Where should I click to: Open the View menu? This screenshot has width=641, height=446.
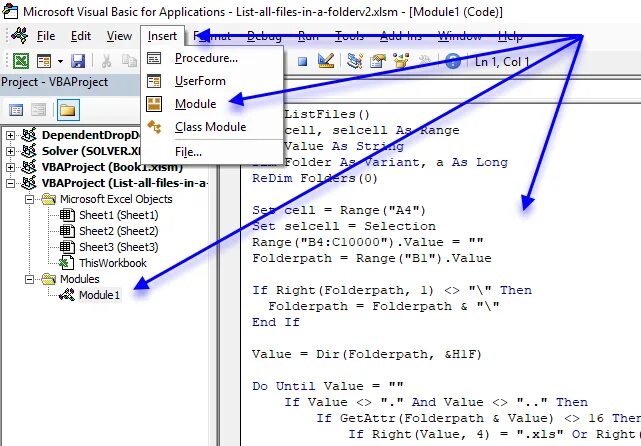click(119, 36)
